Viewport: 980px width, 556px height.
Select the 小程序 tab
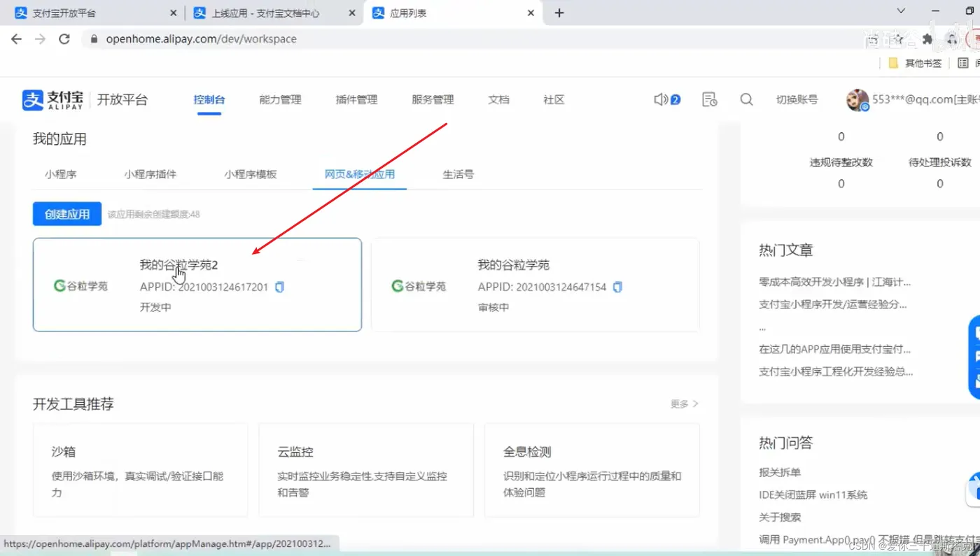[60, 174]
